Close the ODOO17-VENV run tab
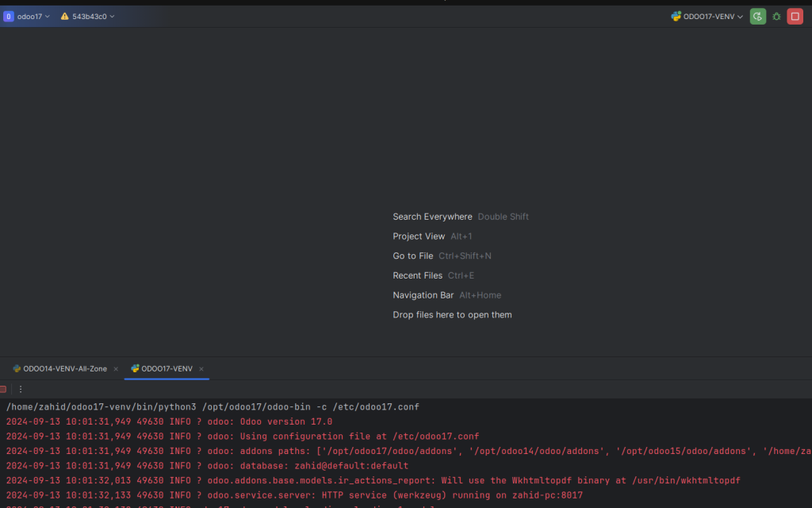The image size is (812, 508). tap(201, 369)
